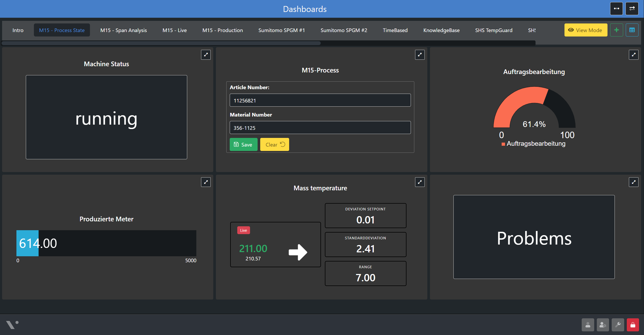Expand the Problems widget
This screenshot has width=644, height=335.
point(633,182)
